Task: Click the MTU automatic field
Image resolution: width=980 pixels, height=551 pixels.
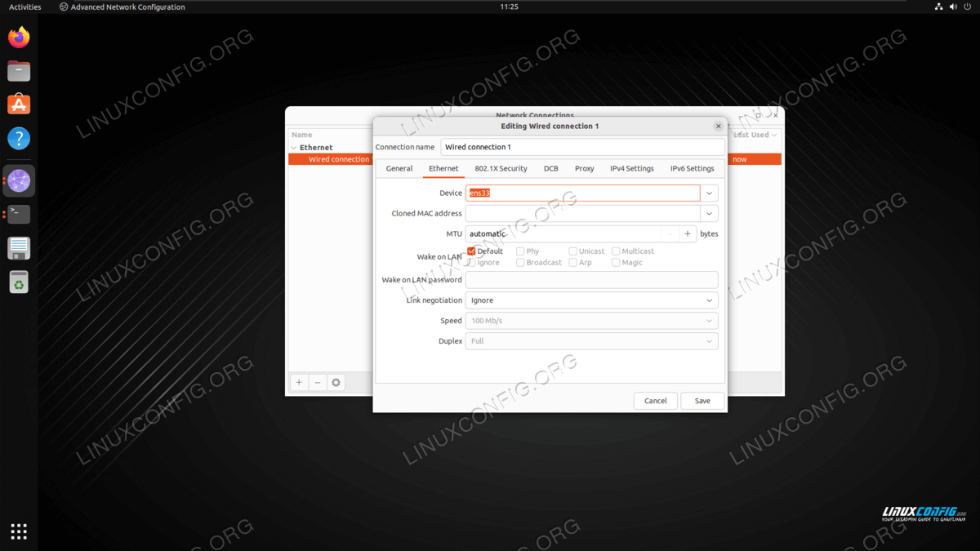Action: pyautogui.click(x=563, y=234)
